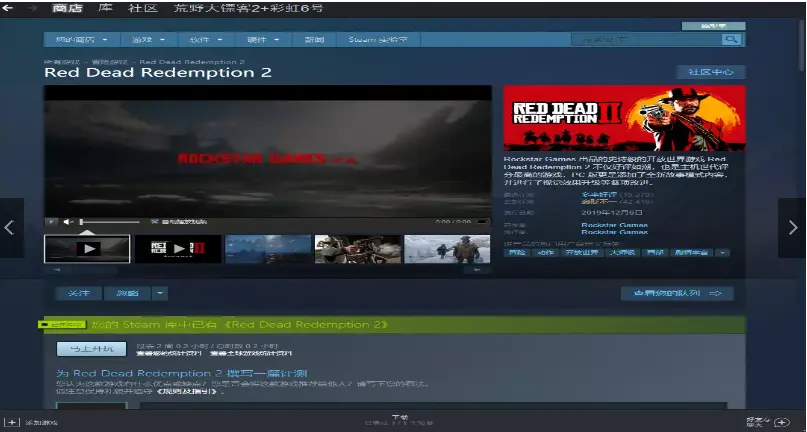Click the store search input field
This screenshot has height=432, width=807.
[646, 40]
